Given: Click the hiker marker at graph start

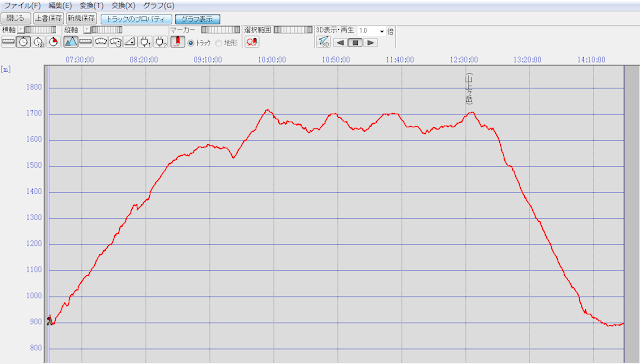Looking at the screenshot, I should tap(49, 320).
